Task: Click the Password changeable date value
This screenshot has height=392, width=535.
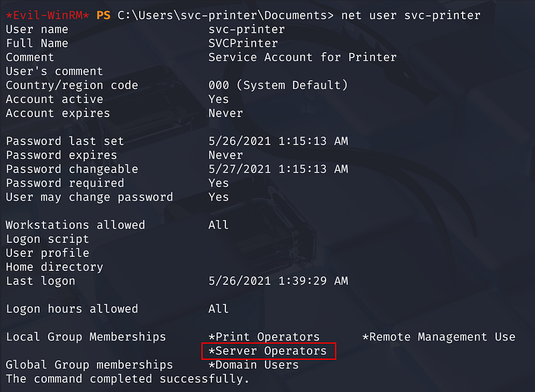Action: click(x=278, y=169)
